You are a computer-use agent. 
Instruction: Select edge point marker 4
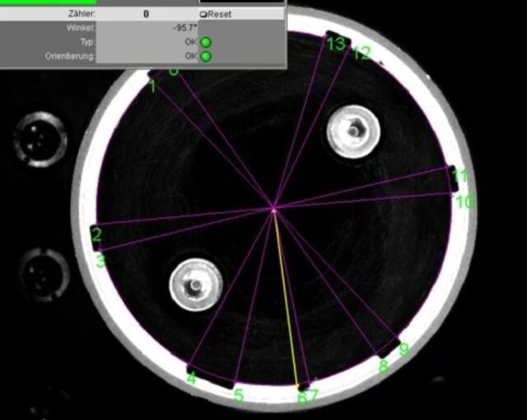point(192,378)
